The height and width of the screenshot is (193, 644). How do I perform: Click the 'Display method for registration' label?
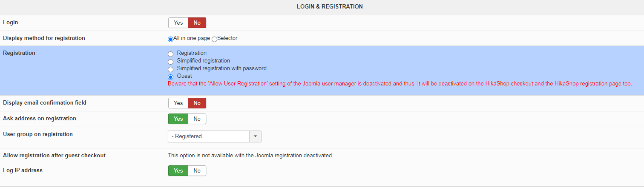click(44, 38)
